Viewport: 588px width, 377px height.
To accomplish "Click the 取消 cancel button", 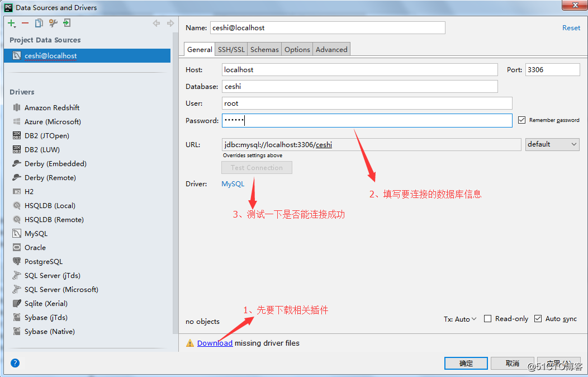I will click(512, 363).
